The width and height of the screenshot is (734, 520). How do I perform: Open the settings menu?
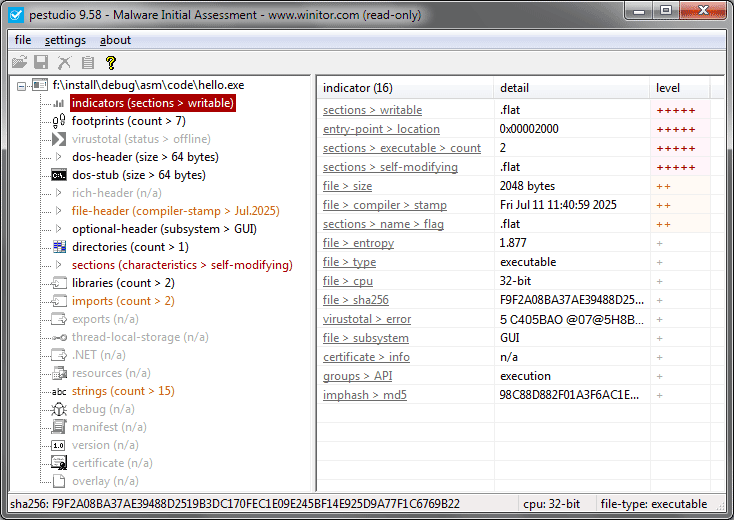65,40
